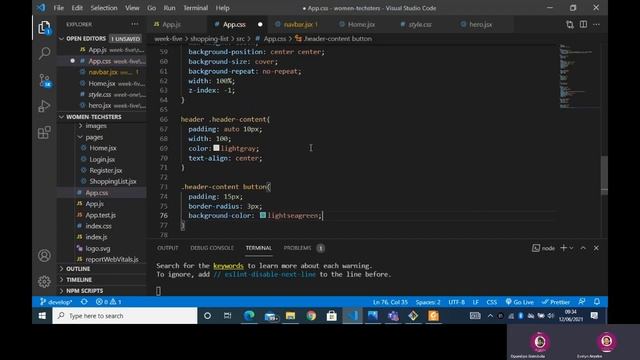The height and width of the screenshot is (360, 640).
Task: Close the terminal panel
Action: pos(596,248)
